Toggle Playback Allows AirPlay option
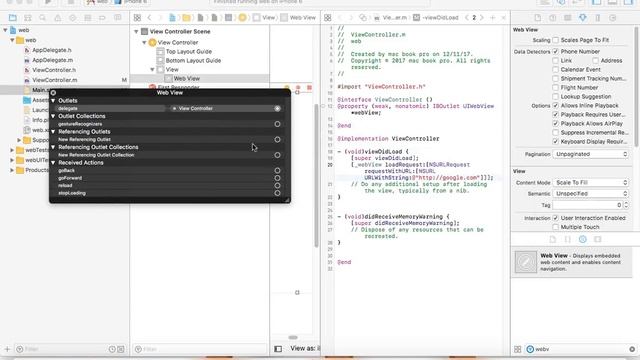The width and height of the screenshot is (640, 360). [x=556, y=123]
